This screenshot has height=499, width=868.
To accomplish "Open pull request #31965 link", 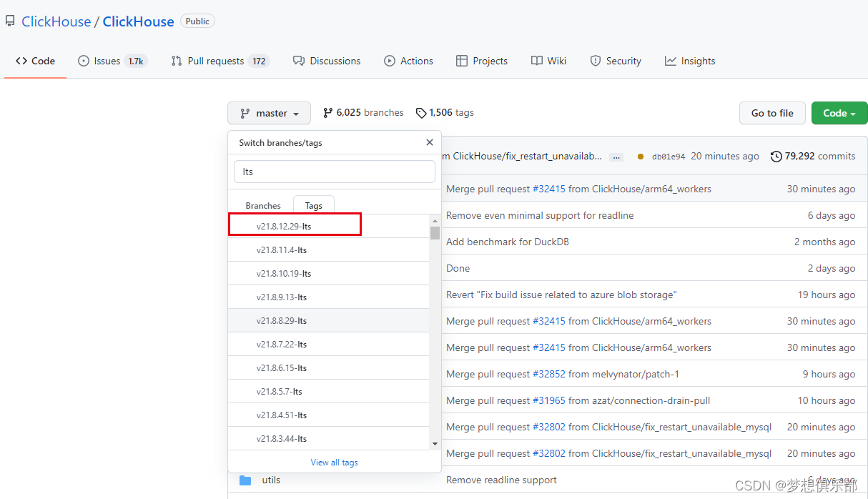I will [x=549, y=400].
